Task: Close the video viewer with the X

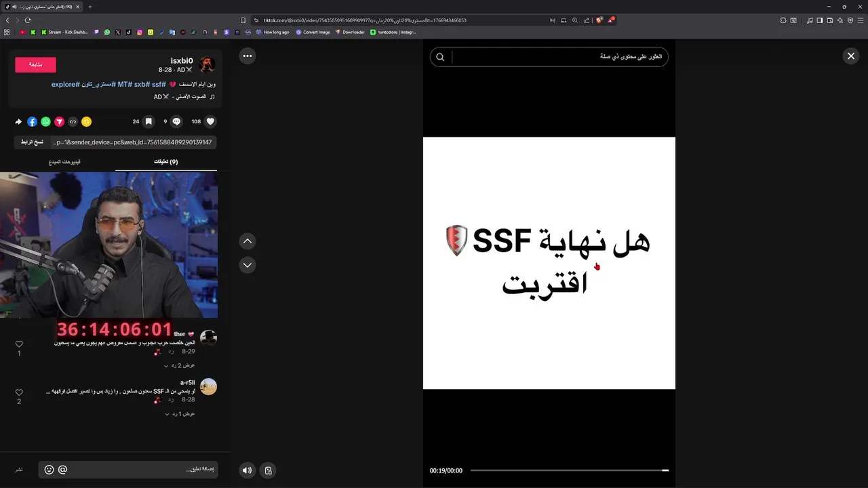Action: click(x=851, y=56)
